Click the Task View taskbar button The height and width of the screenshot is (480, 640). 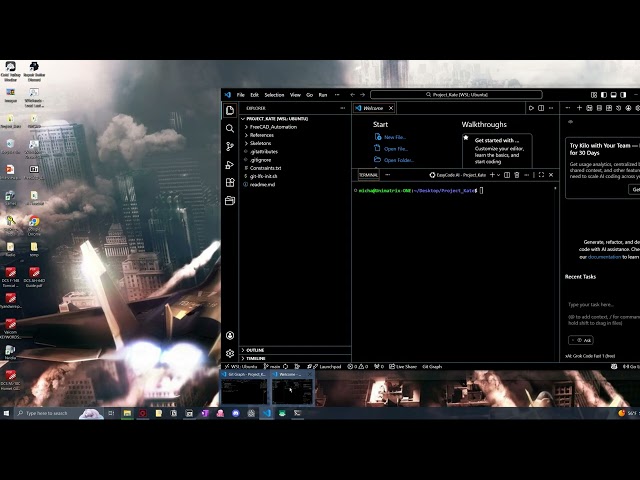(x=111, y=413)
